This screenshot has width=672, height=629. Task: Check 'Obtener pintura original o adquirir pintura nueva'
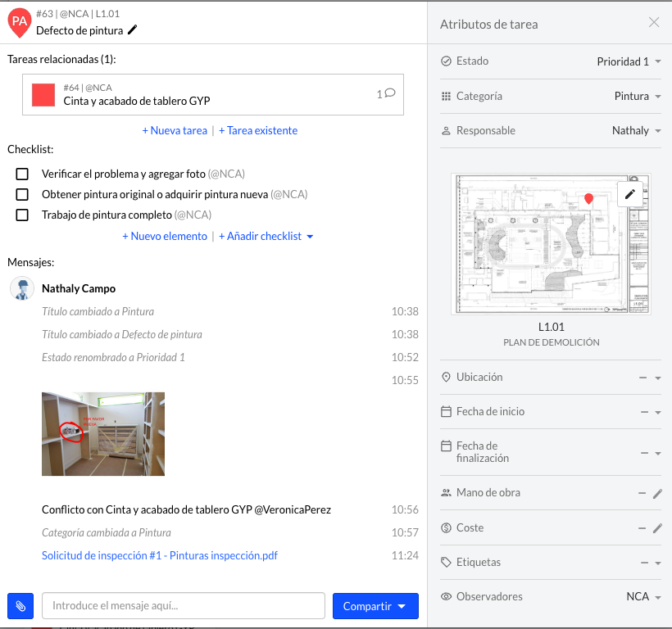[22, 194]
